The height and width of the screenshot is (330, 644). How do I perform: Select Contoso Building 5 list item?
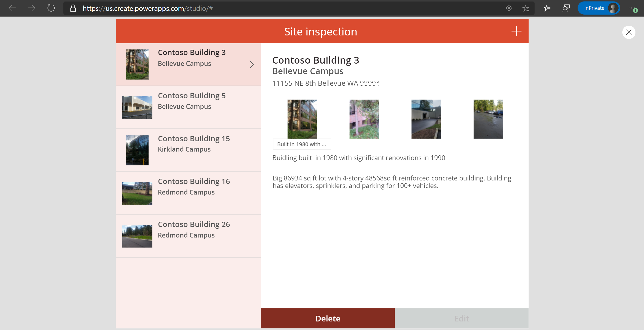point(188,107)
